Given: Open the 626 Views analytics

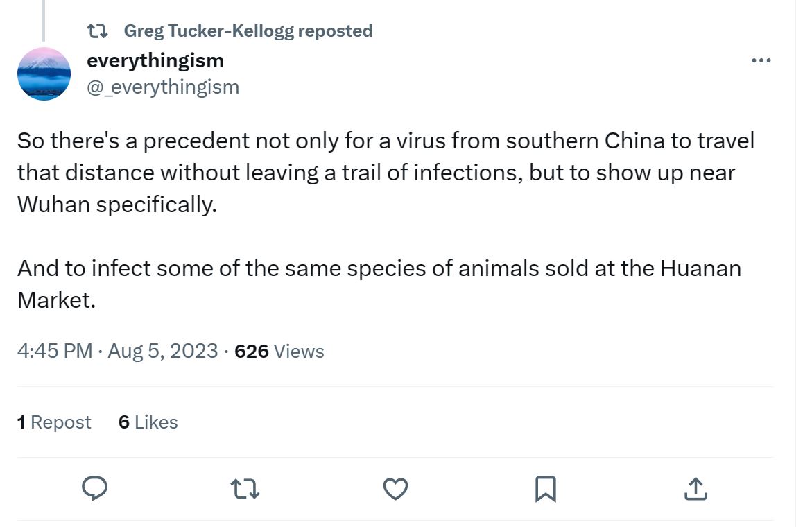Looking at the screenshot, I should [x=279, y=351].
